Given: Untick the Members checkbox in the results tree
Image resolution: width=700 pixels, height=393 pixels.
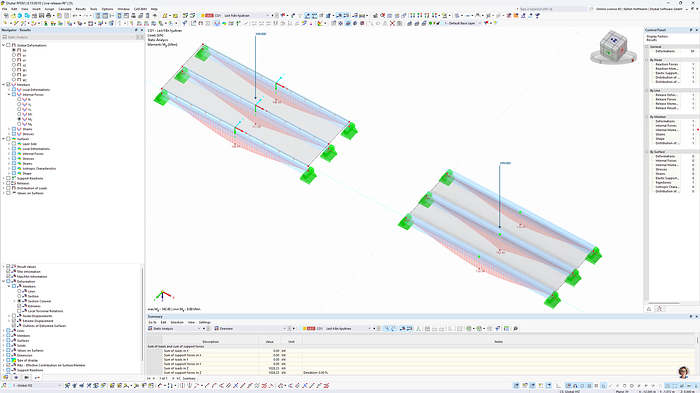Looking at the screenshot, I should tap(8, 84).
